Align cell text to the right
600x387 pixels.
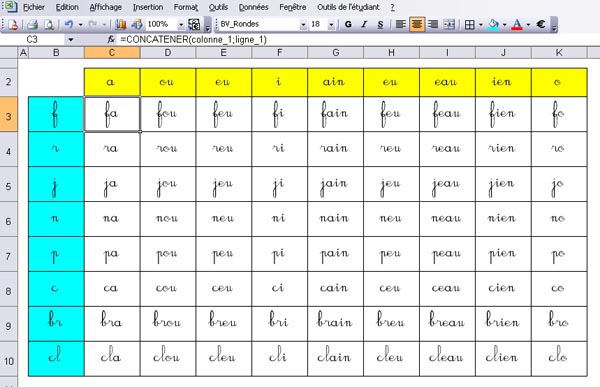point(433,24)
